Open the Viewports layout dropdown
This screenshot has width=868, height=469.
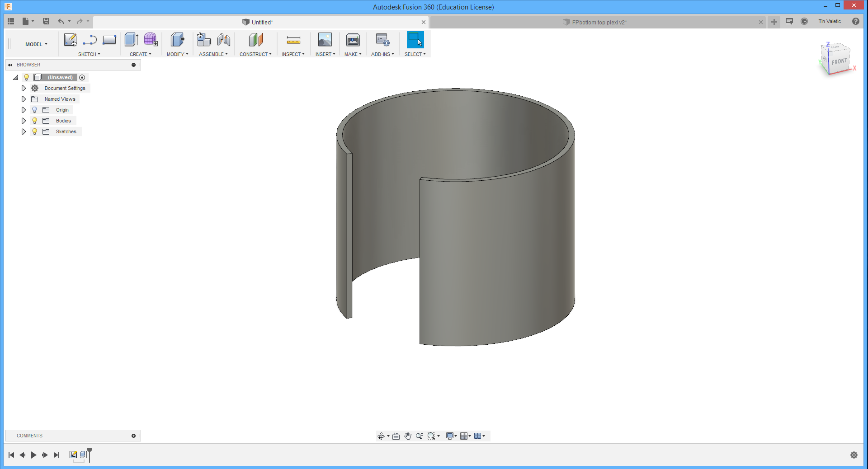coord(479,436)
